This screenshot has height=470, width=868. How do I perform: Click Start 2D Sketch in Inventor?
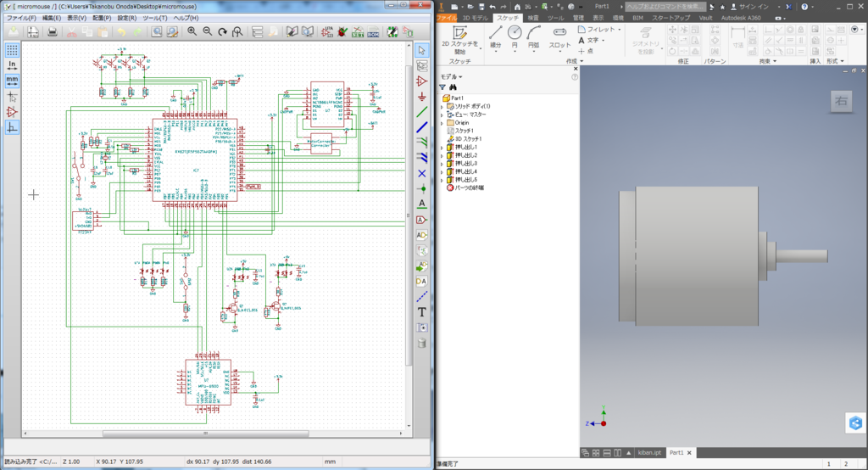(x=460, y=39)
